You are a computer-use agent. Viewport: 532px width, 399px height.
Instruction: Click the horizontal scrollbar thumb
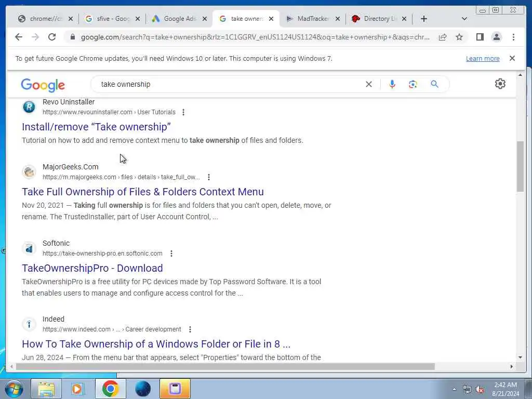(x=225, y=366)
